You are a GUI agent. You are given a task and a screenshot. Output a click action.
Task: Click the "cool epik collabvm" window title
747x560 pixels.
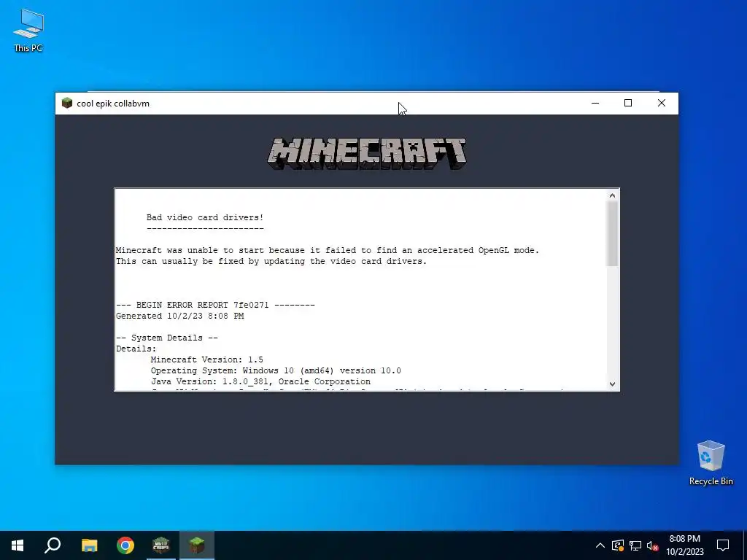click(x=113, y=104)
